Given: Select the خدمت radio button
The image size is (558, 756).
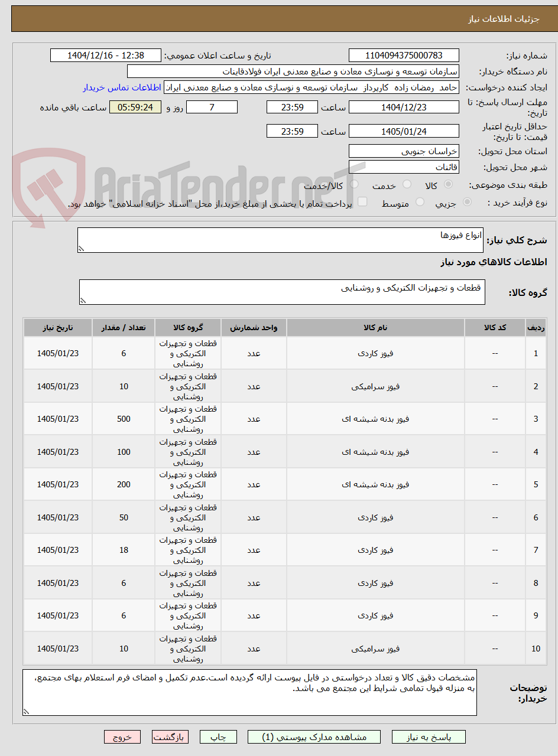Looking at the screenshot, I should pyautogui.click(x=407, y=185).
